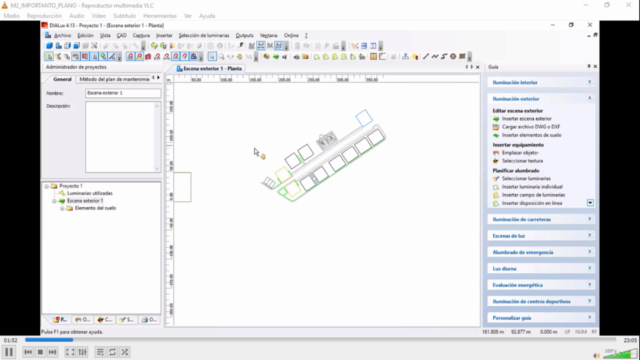Select the straight line drawing tool
The image size is (640, 360).
coord(426,57)
